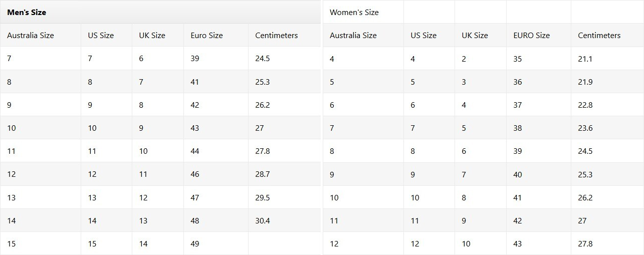The image size is (644, 255).
Task: Click the Women's Size table heading
Action: 354,12
